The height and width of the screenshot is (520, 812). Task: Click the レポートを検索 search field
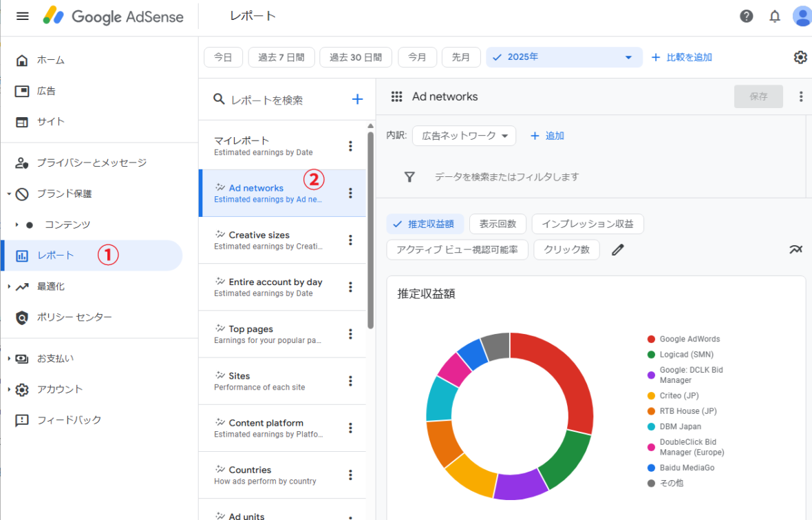point(267,100)
